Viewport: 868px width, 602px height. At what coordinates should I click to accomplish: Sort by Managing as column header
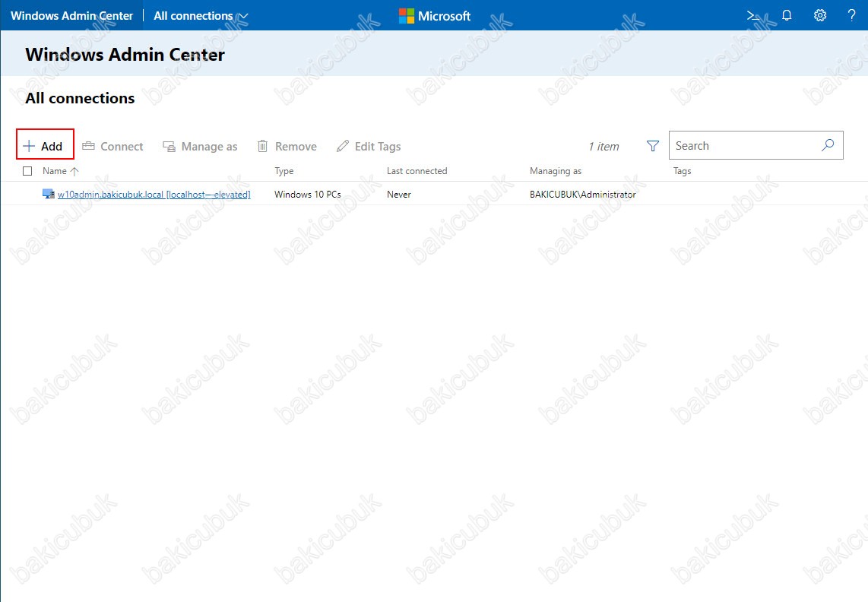[x=556, y=171]
